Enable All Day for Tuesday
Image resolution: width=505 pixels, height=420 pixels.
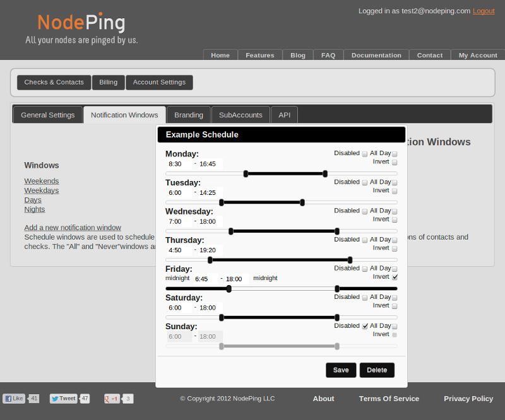(x=395, y=182)
